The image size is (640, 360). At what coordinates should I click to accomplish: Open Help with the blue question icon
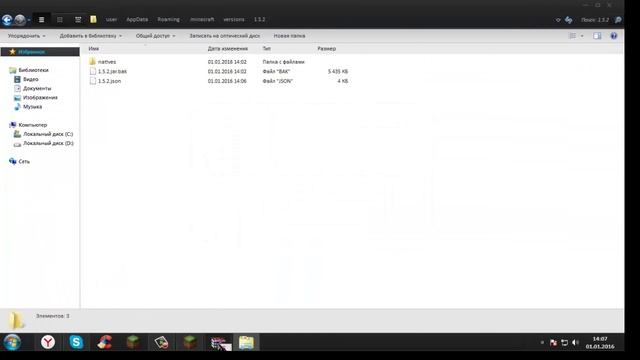point(613,36)
